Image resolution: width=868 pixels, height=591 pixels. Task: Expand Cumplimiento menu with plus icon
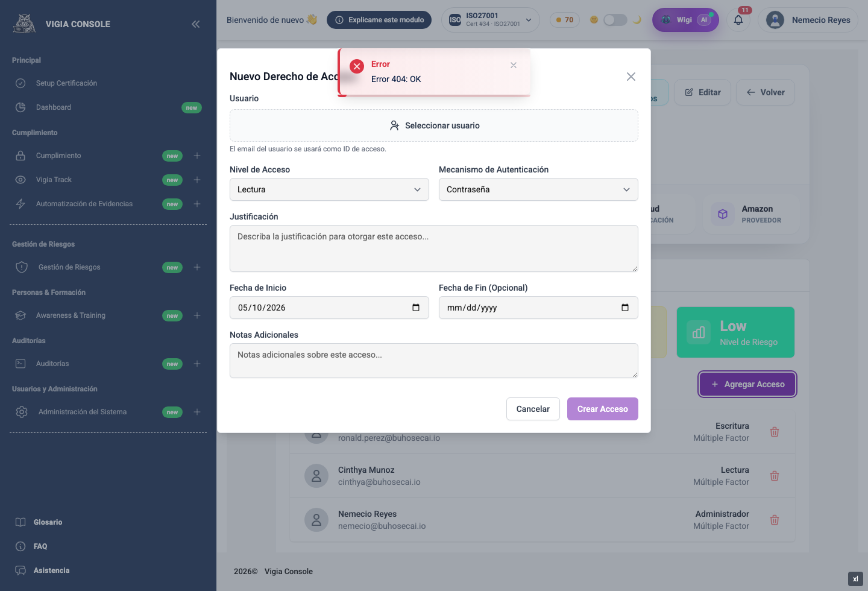[x=197, y=156]
